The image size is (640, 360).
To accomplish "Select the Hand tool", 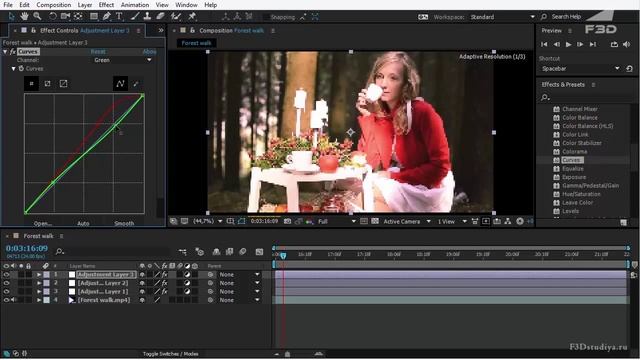I will [x=24, y=16].
